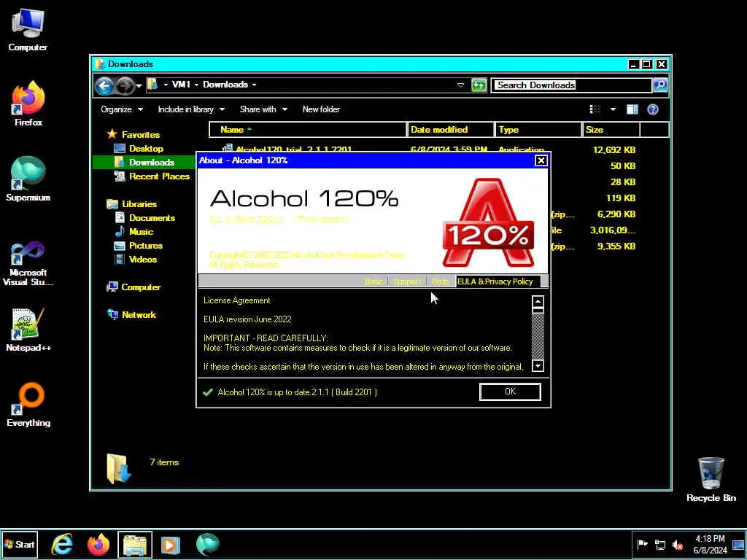This screenshot has width=747, height=560.
Task: Launch Internet Explorer from the taskbar
Action: (x=62, y=544)
